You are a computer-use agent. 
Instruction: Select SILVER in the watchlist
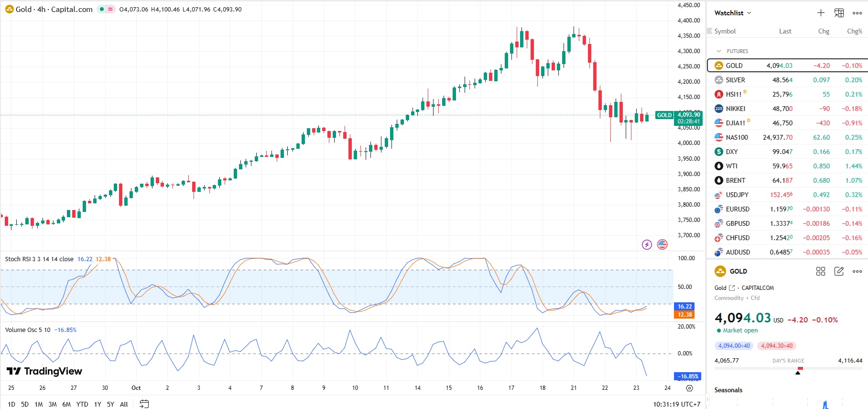click(735, 80)
